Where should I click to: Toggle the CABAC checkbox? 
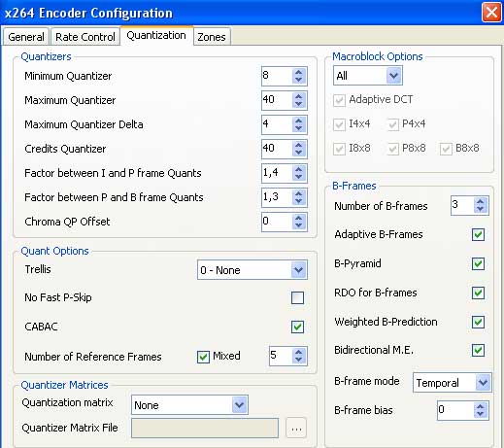pyautogui.click(x=297, y=327)
